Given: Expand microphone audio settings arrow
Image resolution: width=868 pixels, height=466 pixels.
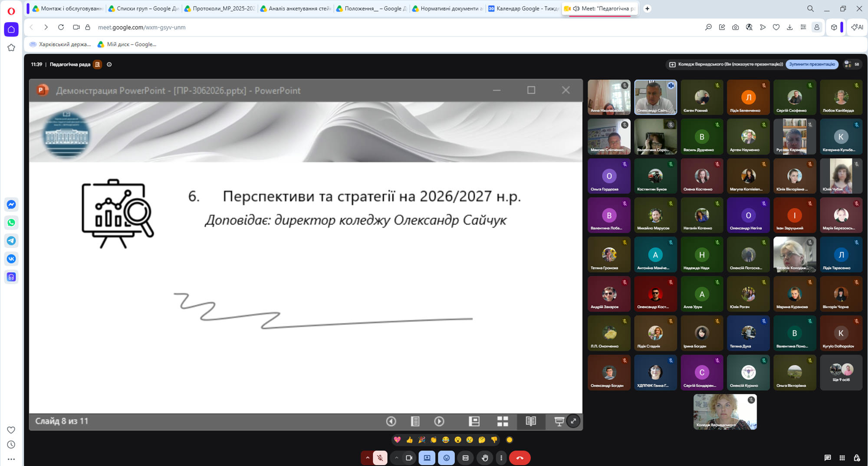Looking at the screenshot, I should (367, 458).
